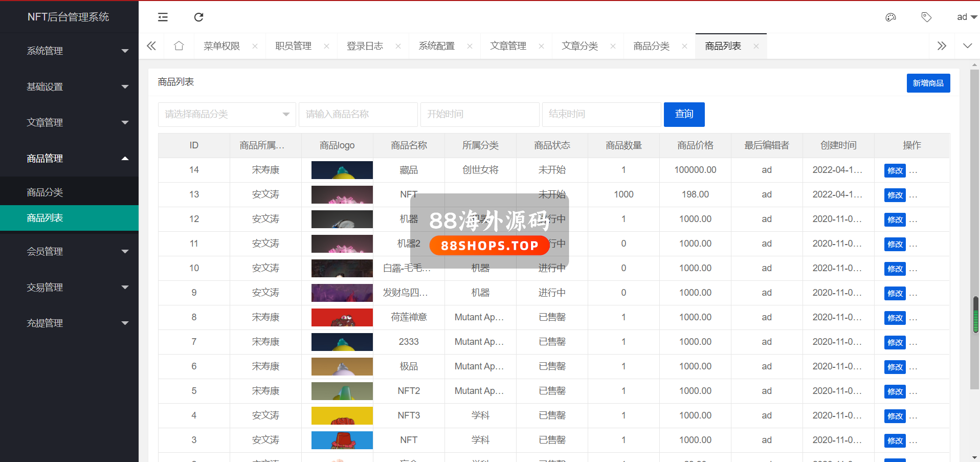Click the logo thumbnail for product ID 8

tap(342, 318)
